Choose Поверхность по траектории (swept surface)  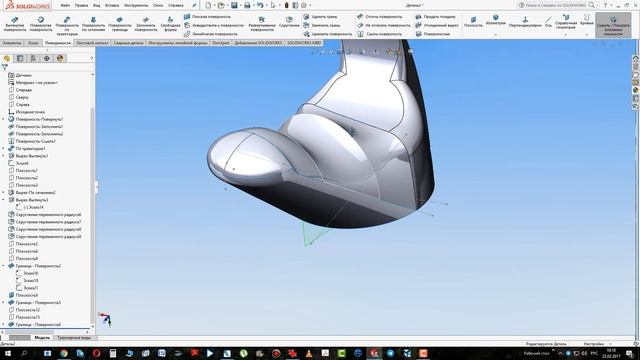(67, 26)
